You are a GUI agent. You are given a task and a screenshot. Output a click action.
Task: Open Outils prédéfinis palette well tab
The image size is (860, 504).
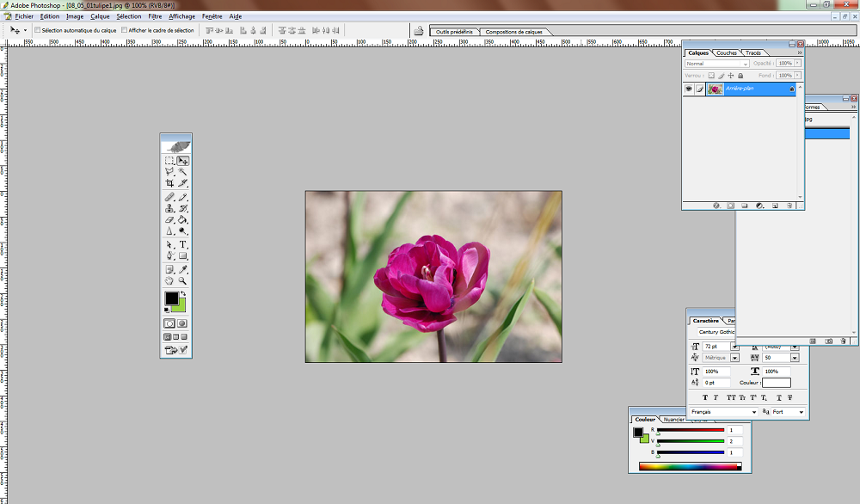tap(454, 32)
